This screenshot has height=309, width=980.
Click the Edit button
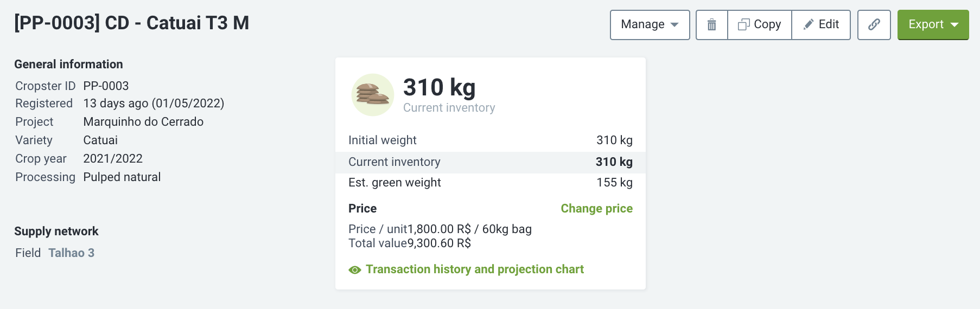pyautogui.click(x=820, y=25)
